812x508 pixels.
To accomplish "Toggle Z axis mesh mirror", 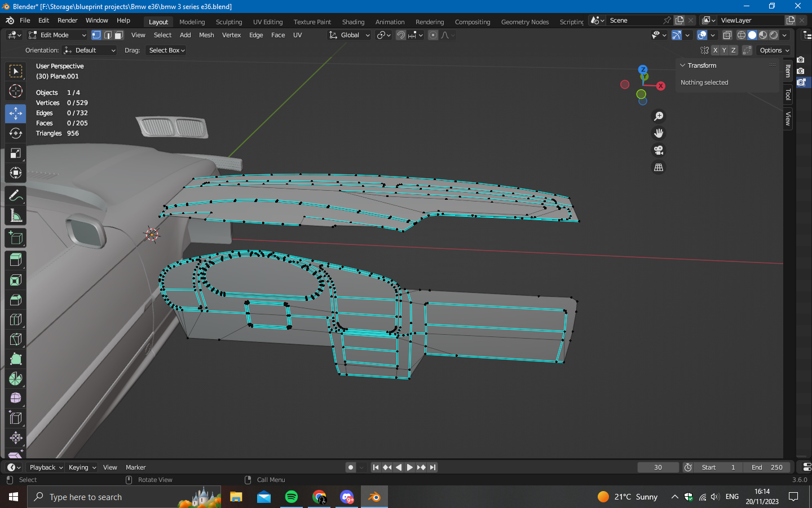I will point(733,50).
